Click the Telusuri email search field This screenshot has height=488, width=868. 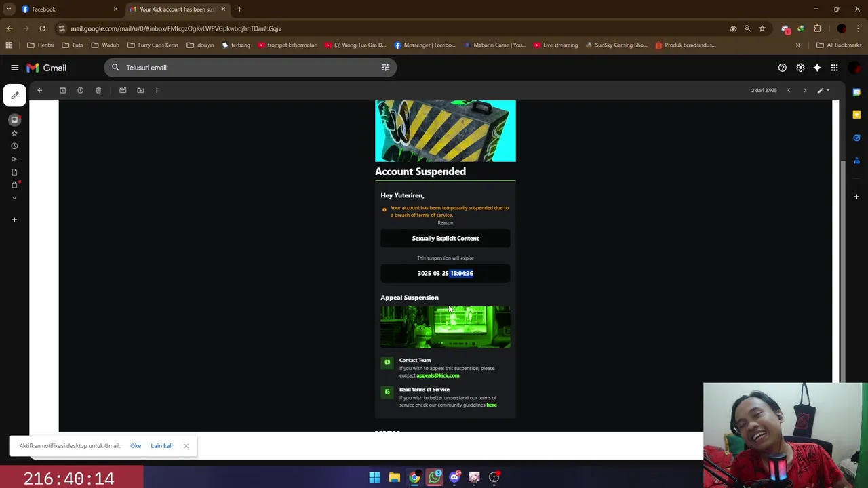[250, 68]
